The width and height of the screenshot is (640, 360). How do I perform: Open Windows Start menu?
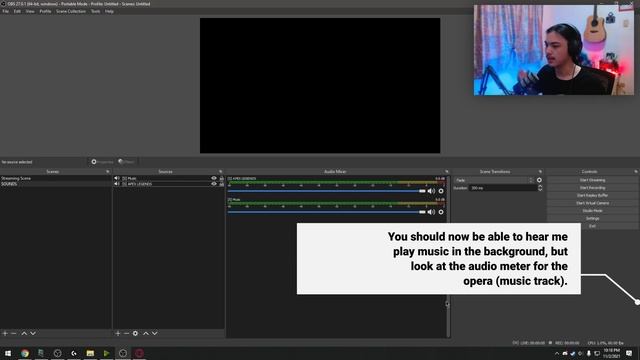[8, 353]
